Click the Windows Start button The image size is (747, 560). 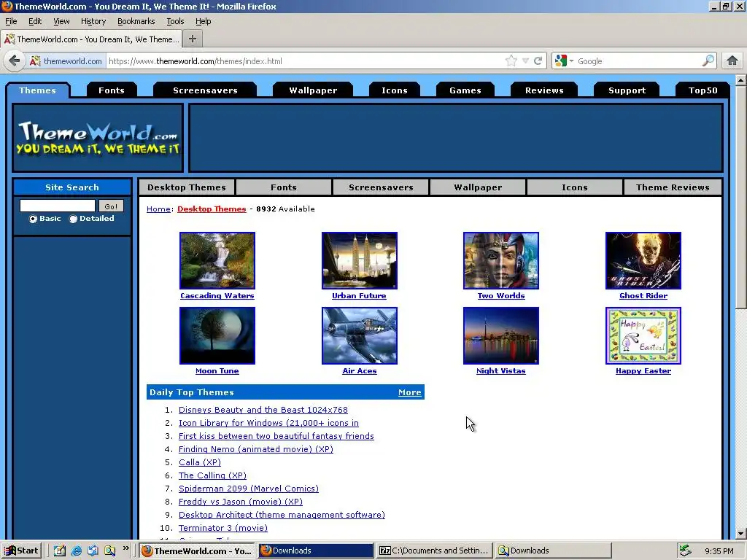21,551
